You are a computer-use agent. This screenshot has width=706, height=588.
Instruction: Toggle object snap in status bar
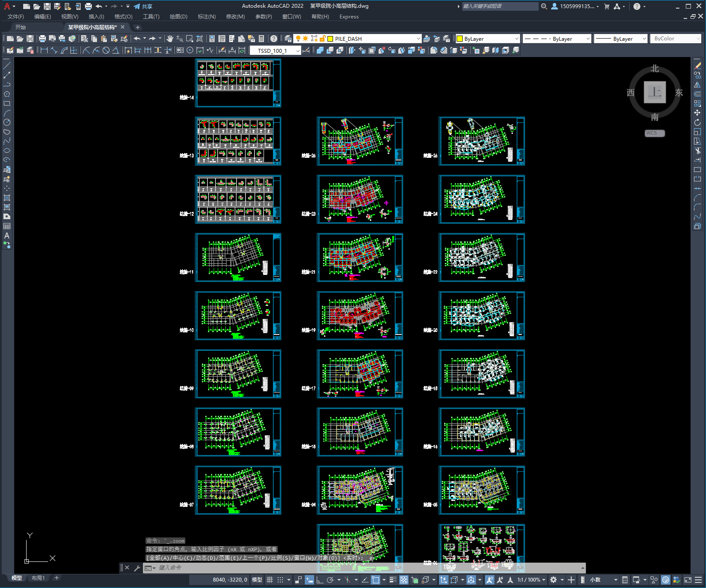point(376,580)
